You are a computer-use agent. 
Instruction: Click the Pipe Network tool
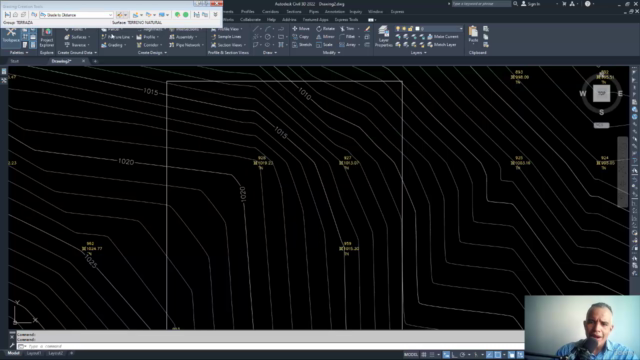pyautogui.click(x=186, y=45)
